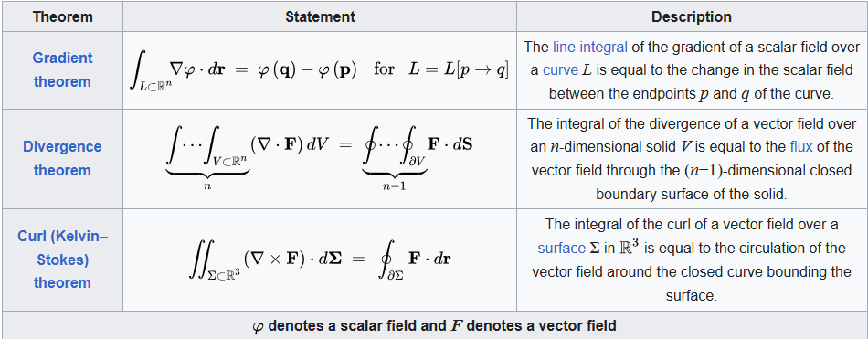Click the Statement column header
868x339 pixels.
(x=320, y=17)
